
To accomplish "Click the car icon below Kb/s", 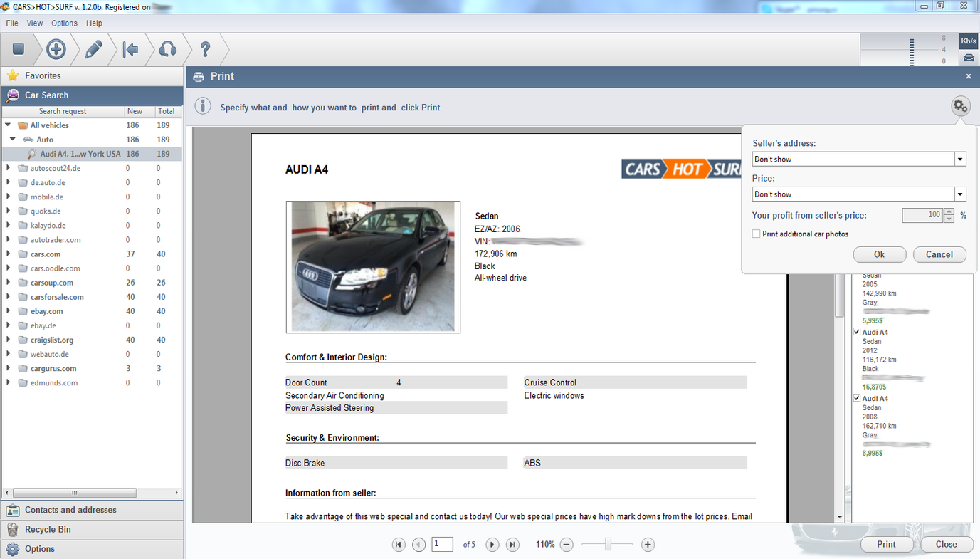I will click(969, 58).
